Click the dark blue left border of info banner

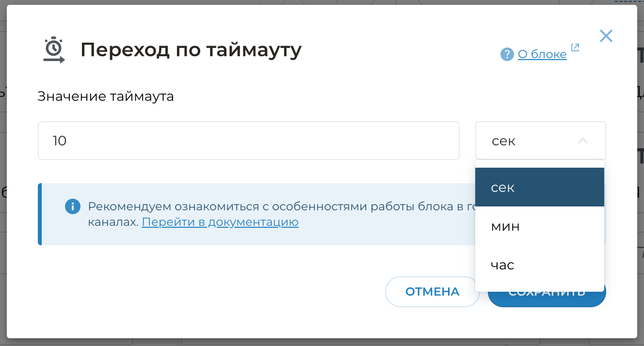(x=40, y=214)
